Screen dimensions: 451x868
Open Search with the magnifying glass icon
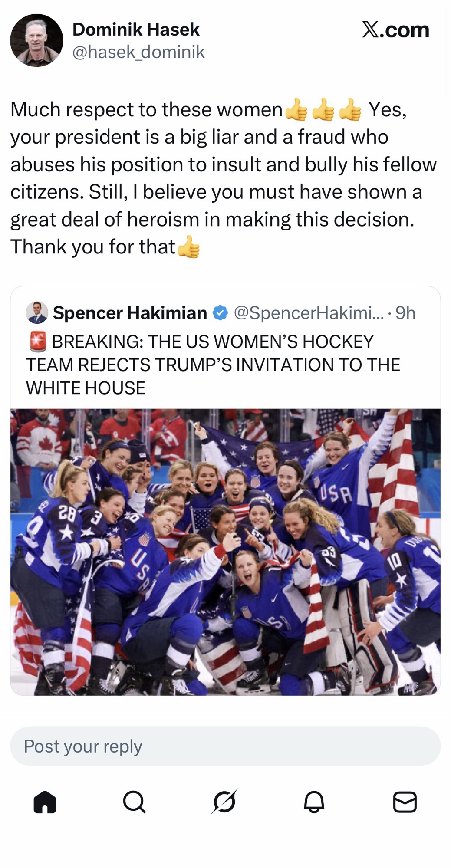pos(135,802)
